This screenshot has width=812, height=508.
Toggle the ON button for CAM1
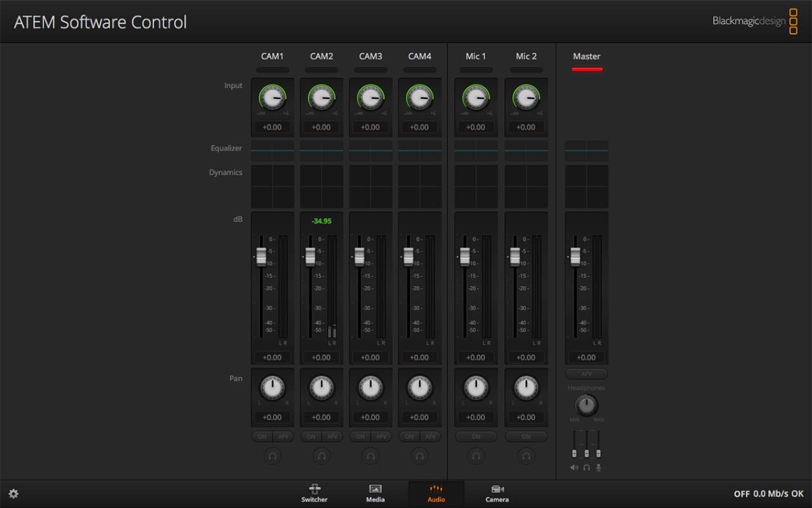[x=262, y=436]
